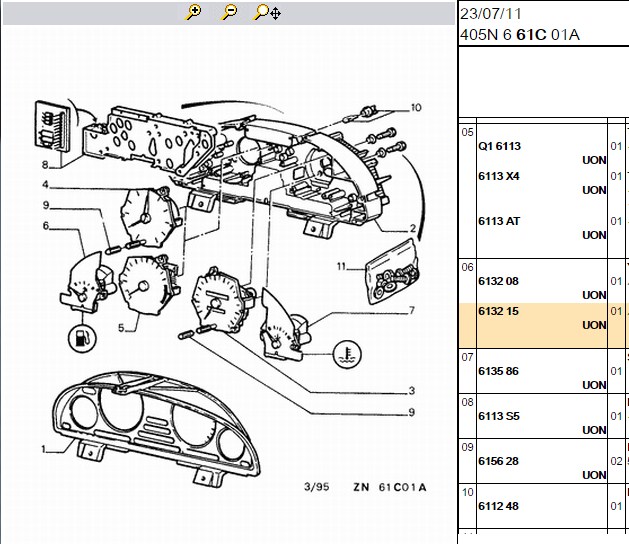The height and width of the screenshot is (544, 629).
Task: Click the catalog reference 405N 6 61C 01A
Action: (x=520, y=35)
